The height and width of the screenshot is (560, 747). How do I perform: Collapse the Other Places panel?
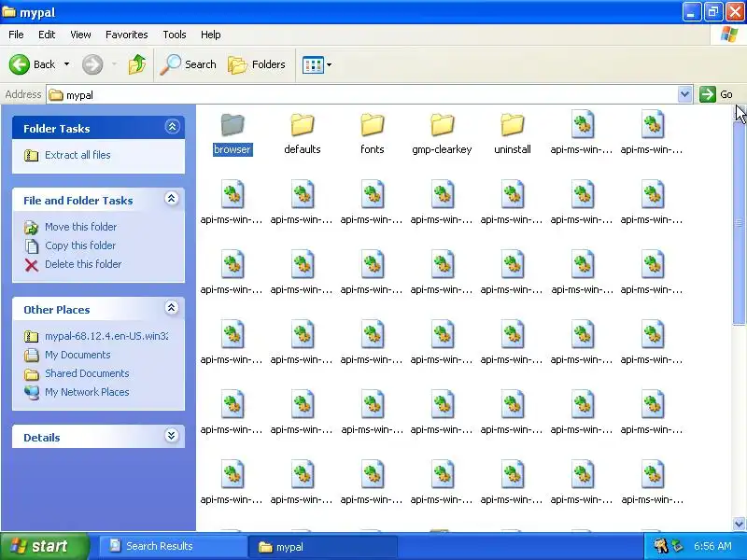click(x=172, y=308)
